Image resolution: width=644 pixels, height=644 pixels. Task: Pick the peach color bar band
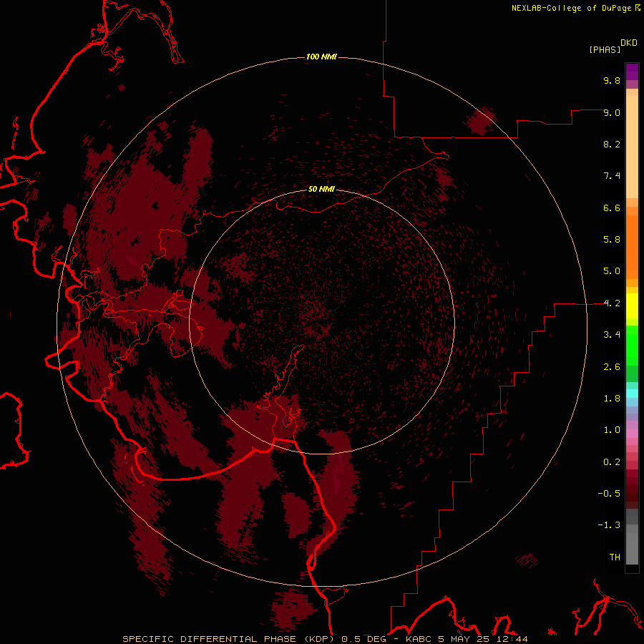click(632, 147)
